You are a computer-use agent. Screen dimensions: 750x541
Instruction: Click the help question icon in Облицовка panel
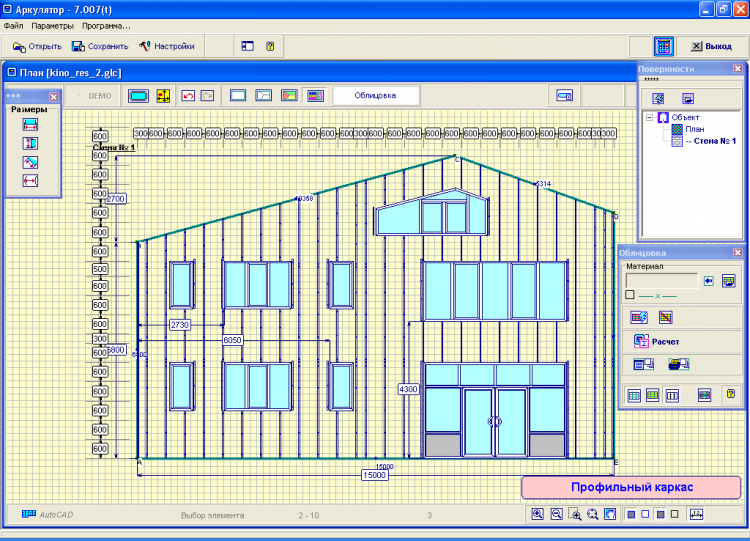(731, 394)
